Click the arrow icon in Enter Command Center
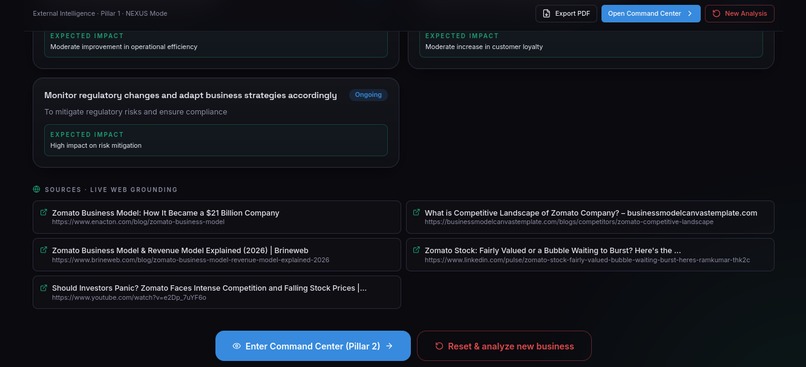This screenshot has width=806, height=367. point(389,346)
